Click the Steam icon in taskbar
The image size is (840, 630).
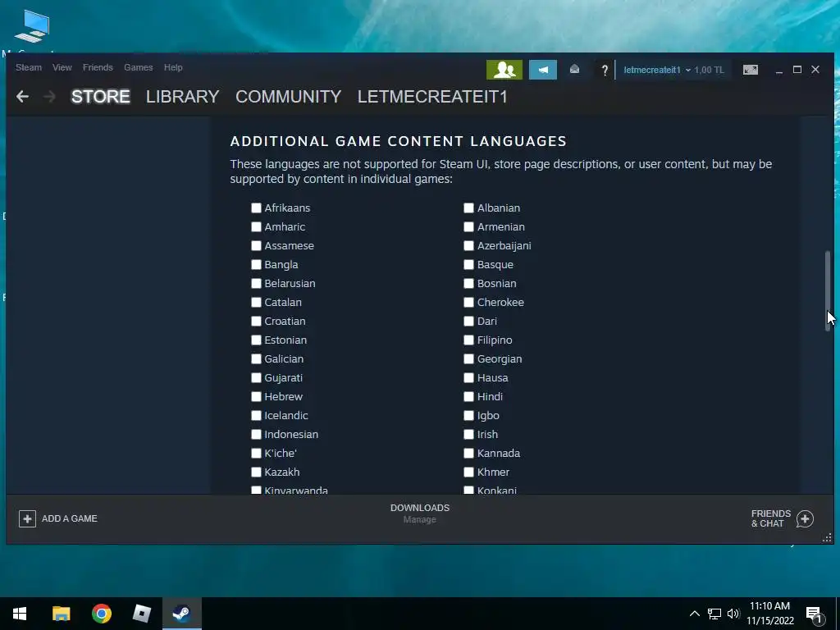coord(181,614)
